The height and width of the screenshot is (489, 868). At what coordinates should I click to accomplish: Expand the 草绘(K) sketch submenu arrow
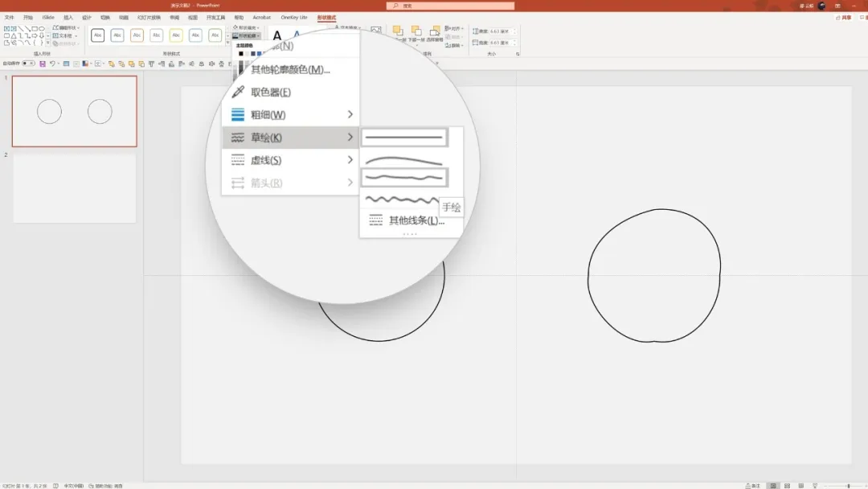350,138
